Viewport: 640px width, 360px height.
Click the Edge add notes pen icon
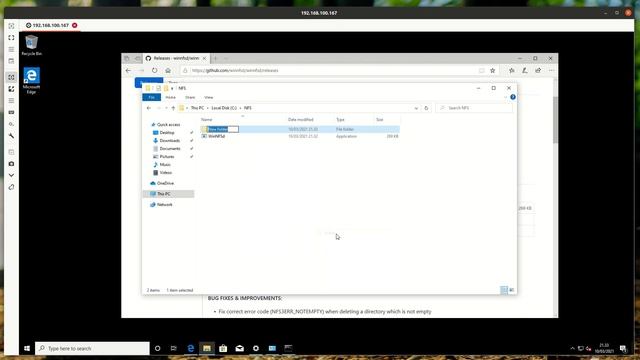coord(525,71)
